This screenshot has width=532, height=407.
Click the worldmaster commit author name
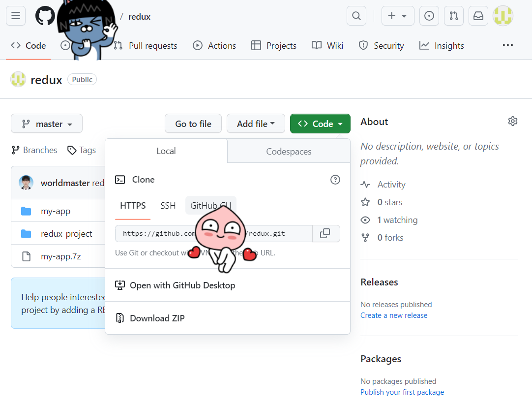pyautogui.click(x=65, y=183)
